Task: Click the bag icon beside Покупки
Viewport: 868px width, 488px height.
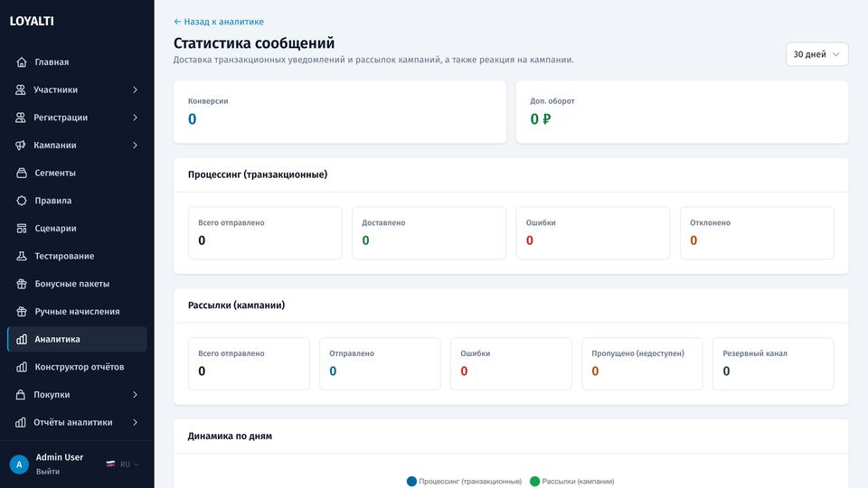Action: click(x=21, y=395)
